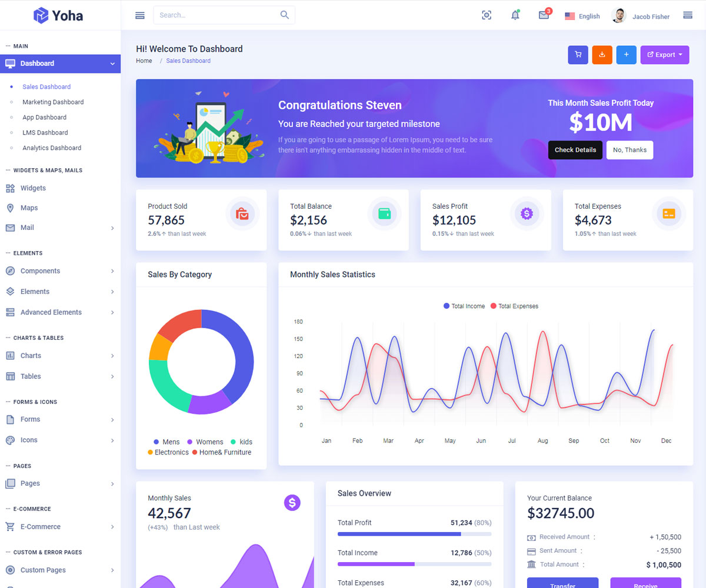
Task: Click the Home breadcrumb link
Action: pos(144,61)
